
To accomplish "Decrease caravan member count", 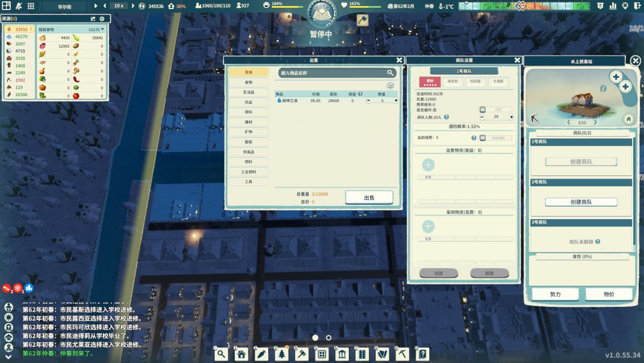I will tap(482, 117).
